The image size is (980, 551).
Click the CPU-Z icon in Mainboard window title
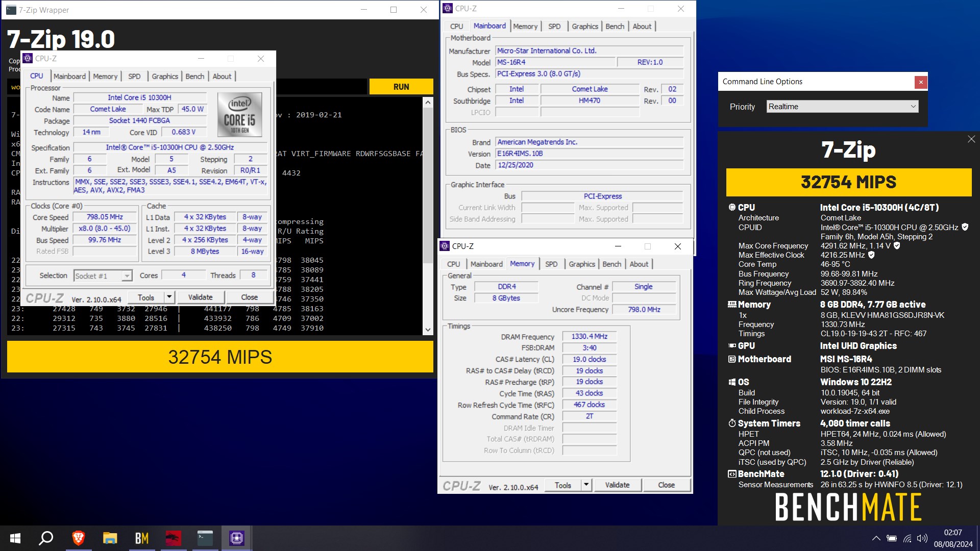pos(448,8)
